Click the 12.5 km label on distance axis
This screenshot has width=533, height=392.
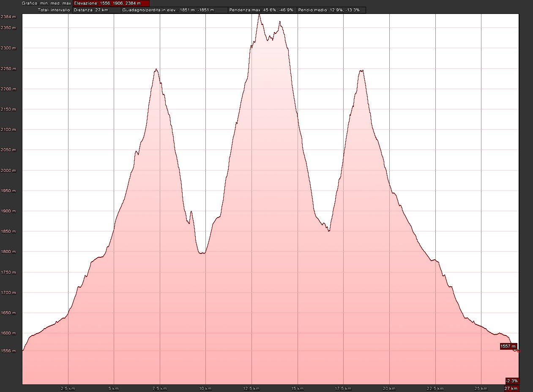tap(251, 388)
